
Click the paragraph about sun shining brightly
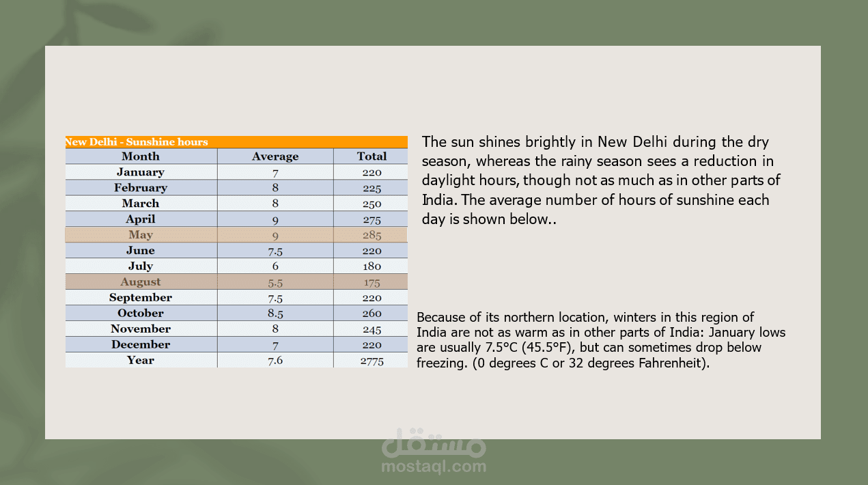[602, 180]
